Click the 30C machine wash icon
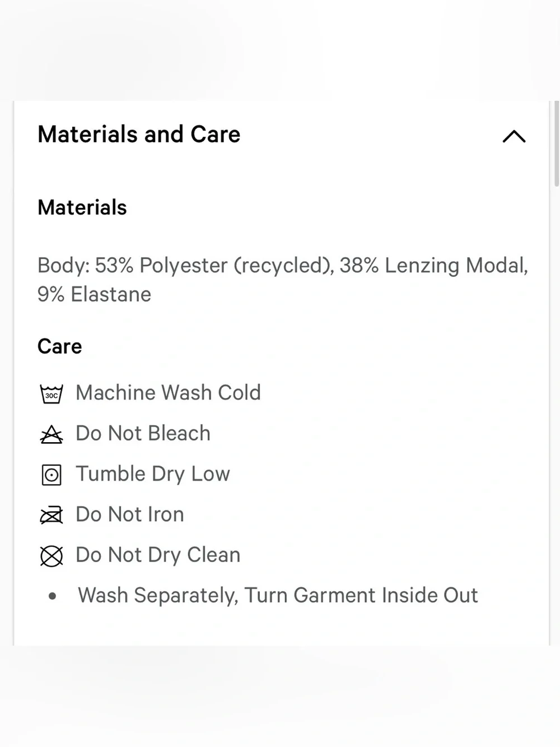The height and width of the screenshot is (747, 560). click(x=52, y=393)
